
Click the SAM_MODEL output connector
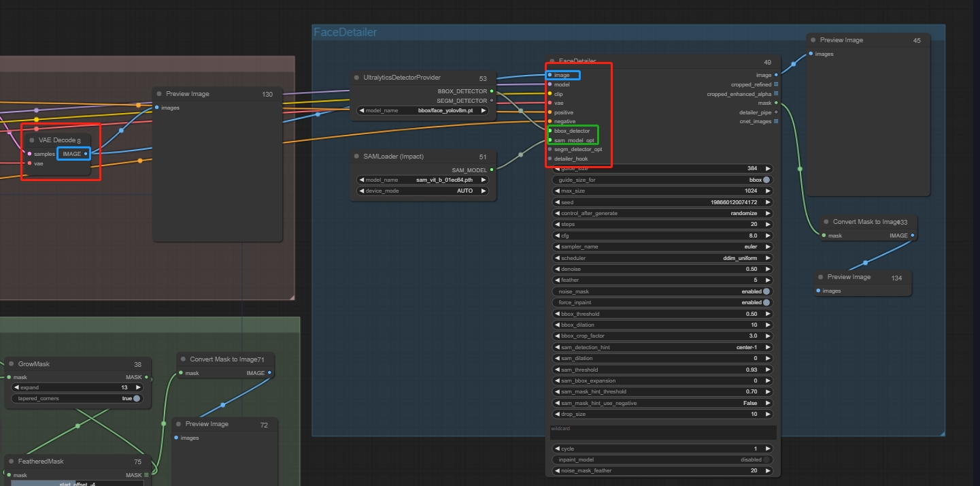point(492,170)
